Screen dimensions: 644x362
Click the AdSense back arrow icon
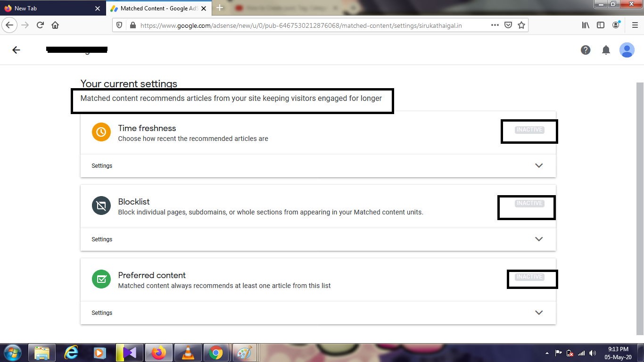click(x=16, y=50)
